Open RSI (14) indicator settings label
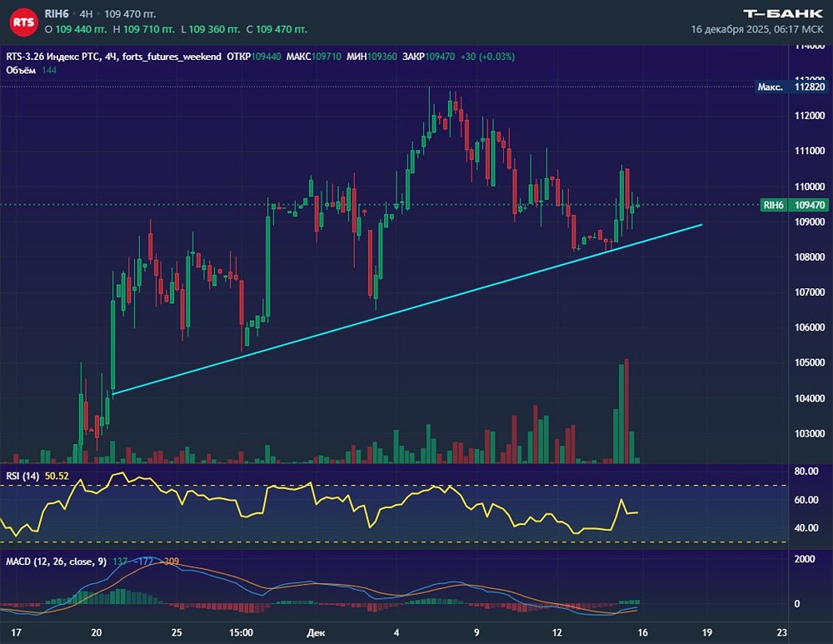The image size is (833, 644). coord(22,476)
